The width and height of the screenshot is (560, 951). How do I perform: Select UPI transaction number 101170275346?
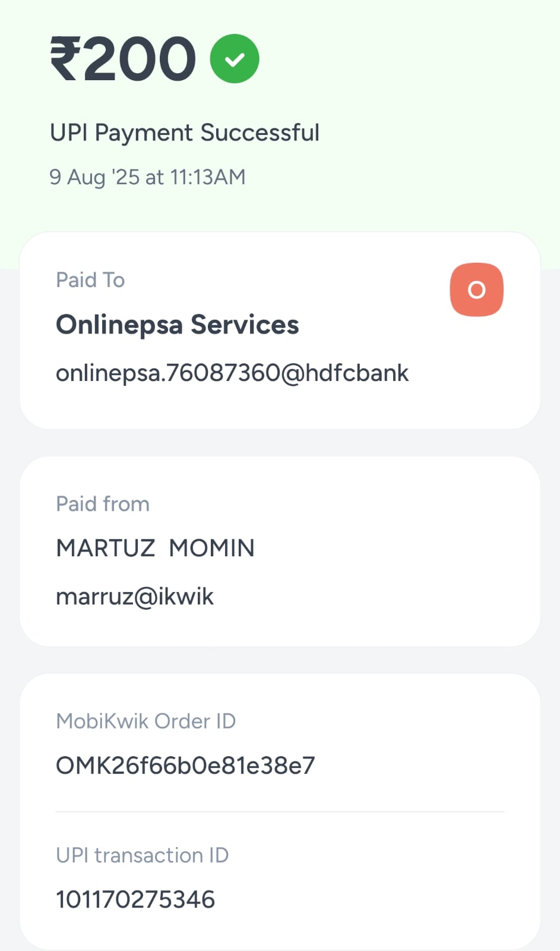click(135, 900)
